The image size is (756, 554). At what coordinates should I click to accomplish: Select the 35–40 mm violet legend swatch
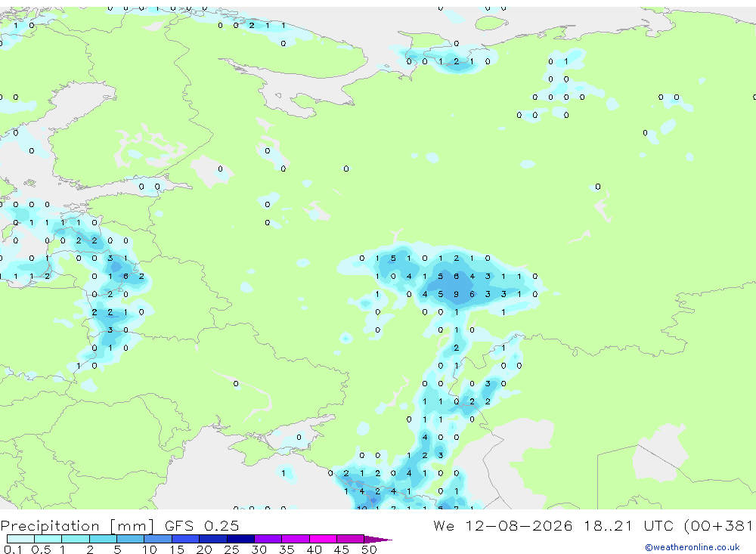296,539
